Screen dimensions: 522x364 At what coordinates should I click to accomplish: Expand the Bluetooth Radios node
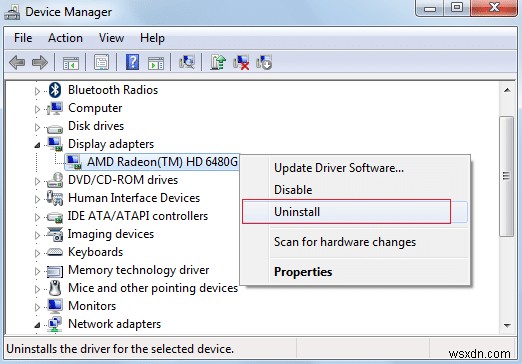37,91
